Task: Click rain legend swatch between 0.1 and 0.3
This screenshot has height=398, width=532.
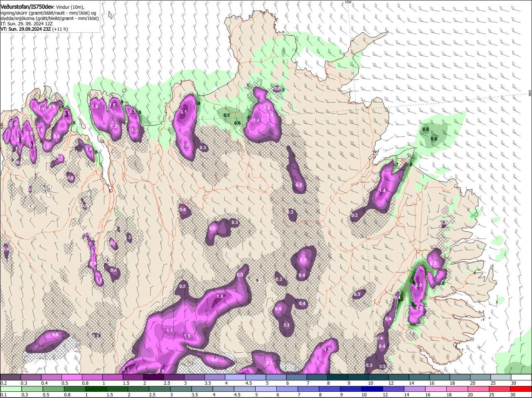Action: click(11, 389)
